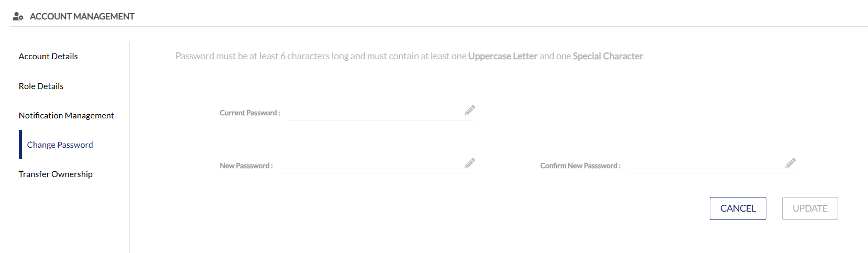Screen dimensions: 868x253
Task: Click the pencil icon for Current Password
Action: pyautogui.click(x=470, y=110)
